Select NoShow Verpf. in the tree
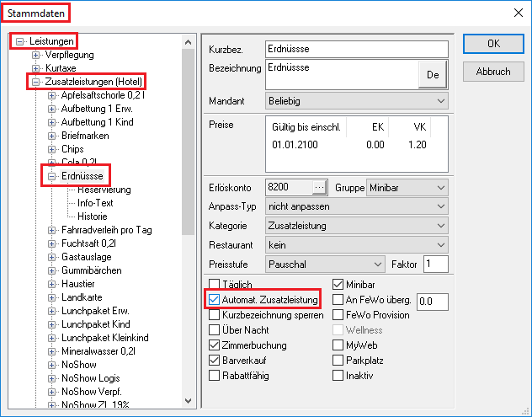Screen dimensions: 532x417 (x=91, y=392)
